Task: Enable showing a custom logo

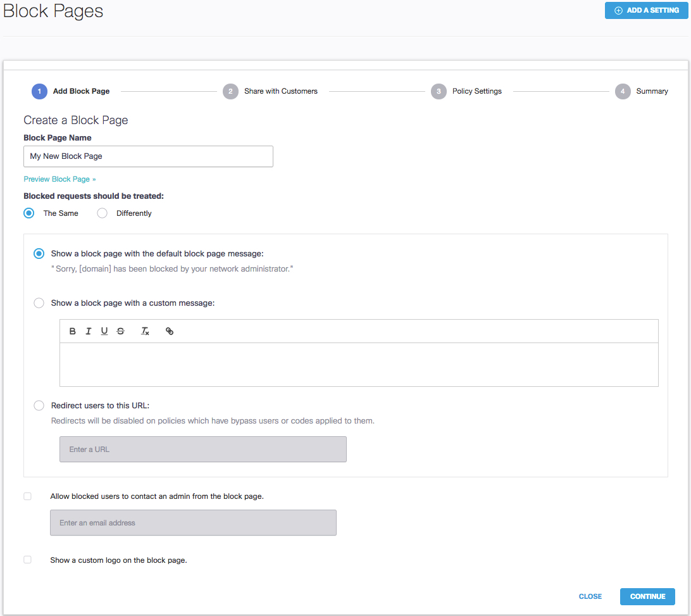Action: point(27,560)
